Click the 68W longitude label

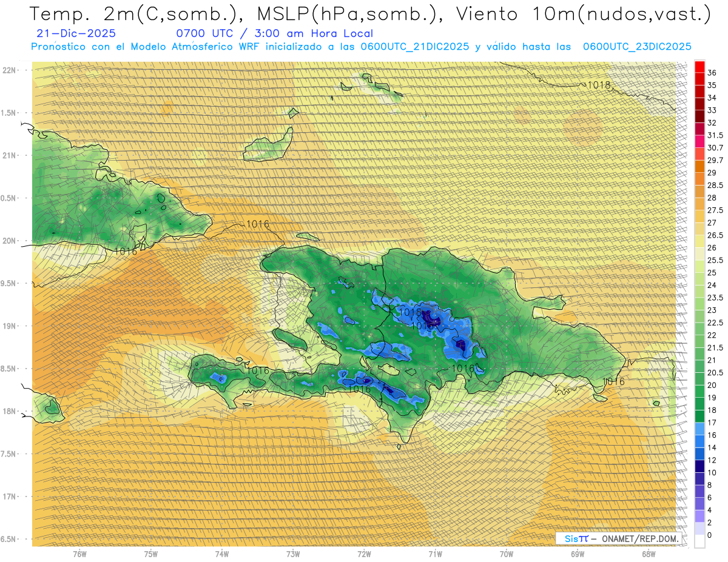649,554
